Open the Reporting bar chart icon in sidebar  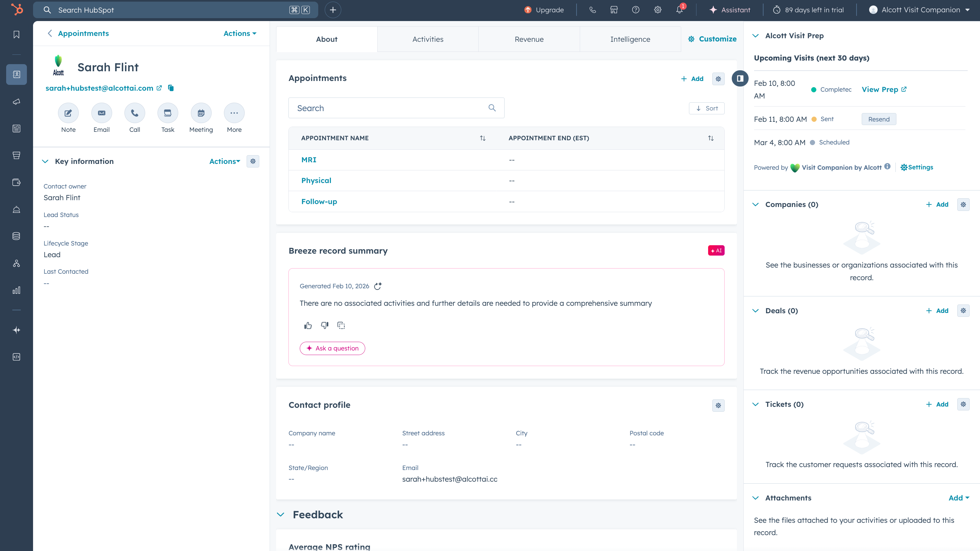pos(16,291)
